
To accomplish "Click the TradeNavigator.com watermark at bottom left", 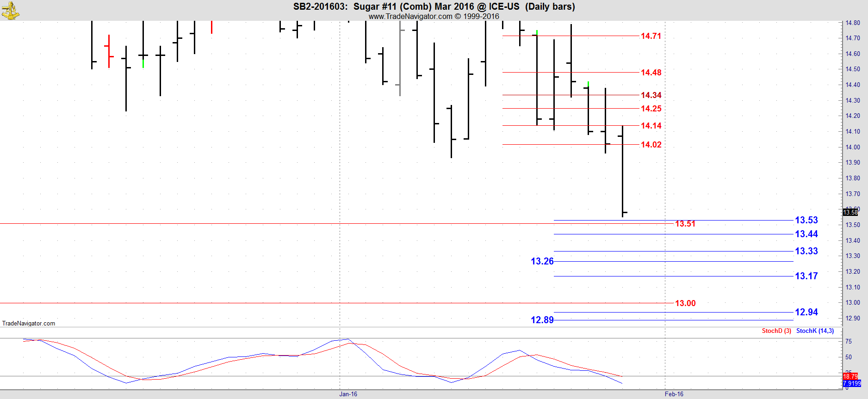I will tap(29, 323).
